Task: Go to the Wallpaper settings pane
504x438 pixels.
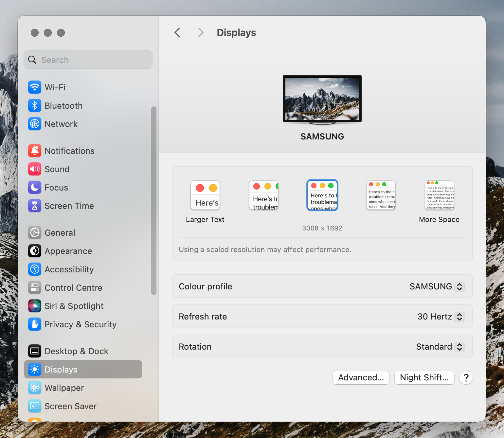Action: point(64,388)
